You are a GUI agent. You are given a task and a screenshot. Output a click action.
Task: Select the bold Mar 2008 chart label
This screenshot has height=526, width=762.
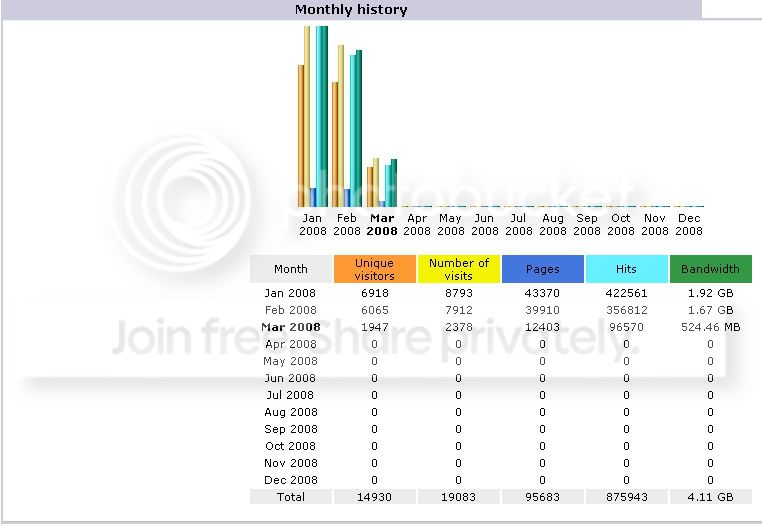382,225
